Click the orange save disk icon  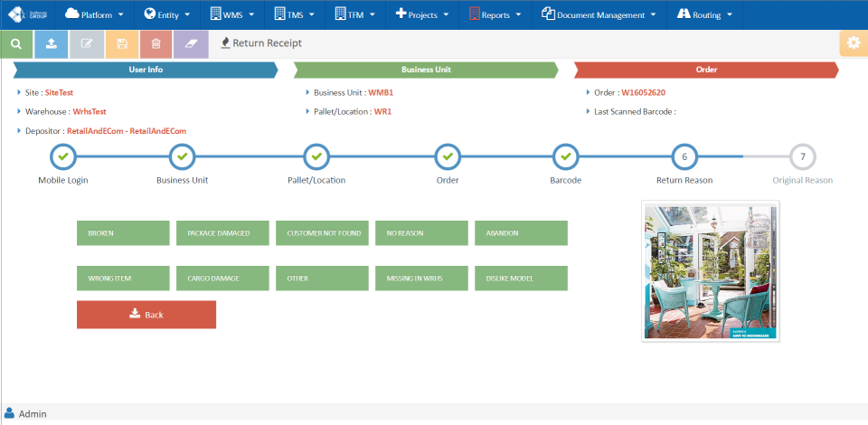(x=121, y=43)
